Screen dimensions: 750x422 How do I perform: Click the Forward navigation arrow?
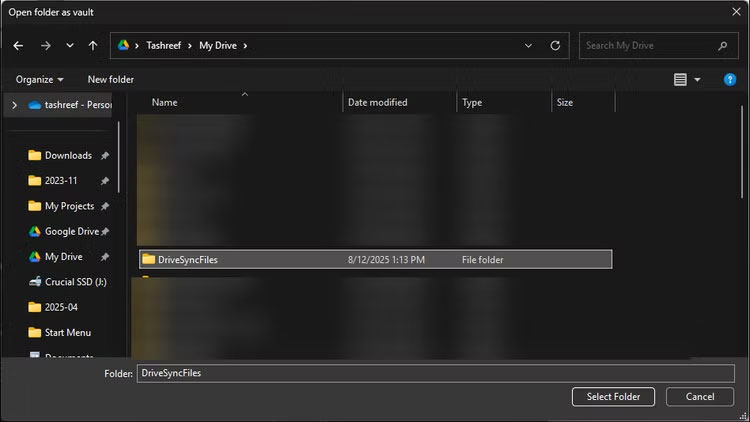[45, 45]
